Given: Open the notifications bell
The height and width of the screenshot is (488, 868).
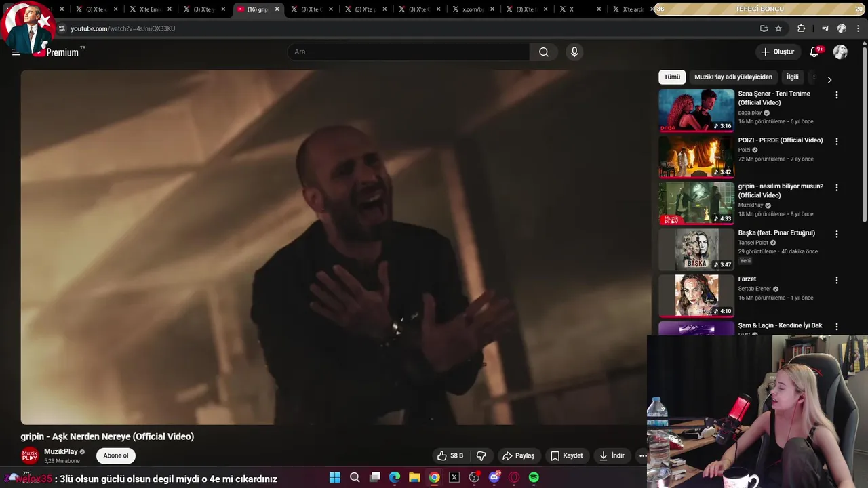Looking at the screenshot, I should tap(815, 52).
